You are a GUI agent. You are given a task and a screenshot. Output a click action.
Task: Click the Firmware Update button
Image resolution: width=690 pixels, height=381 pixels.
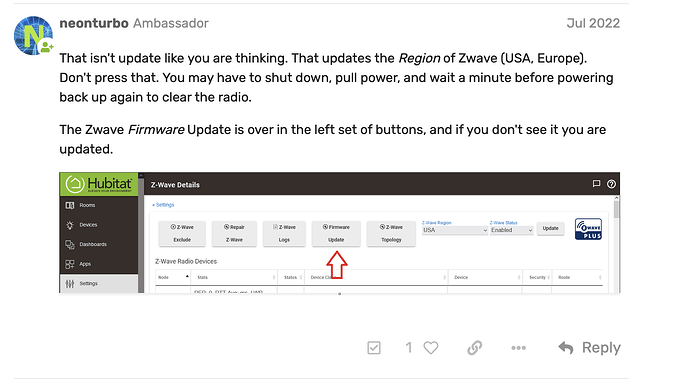pyautogui.click(x=336, y=233)
